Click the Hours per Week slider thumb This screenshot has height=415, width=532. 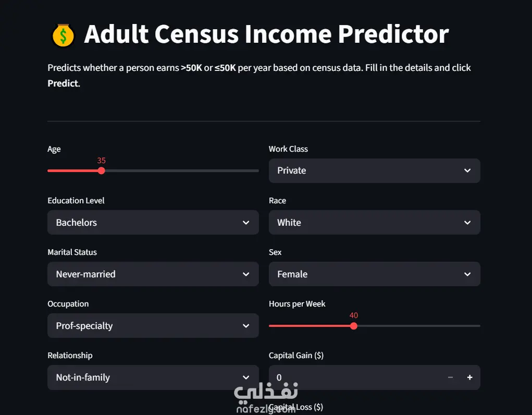click(353, 326)
